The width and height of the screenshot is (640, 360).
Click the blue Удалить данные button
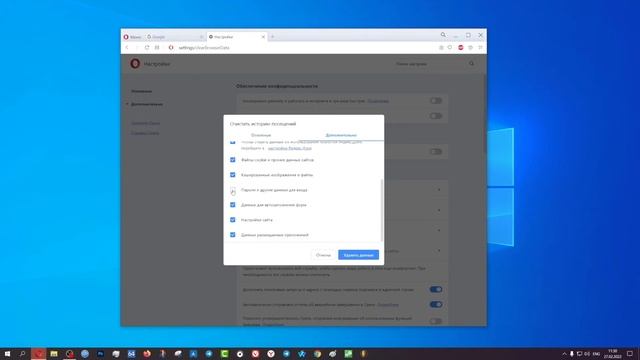[x=358, y=255]
